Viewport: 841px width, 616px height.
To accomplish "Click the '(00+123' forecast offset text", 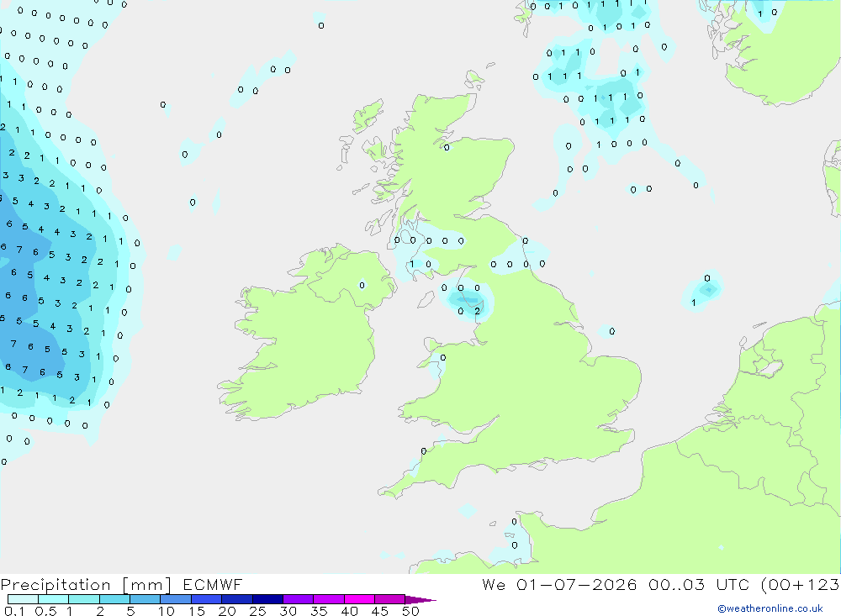I will click(x=801, y=584).
